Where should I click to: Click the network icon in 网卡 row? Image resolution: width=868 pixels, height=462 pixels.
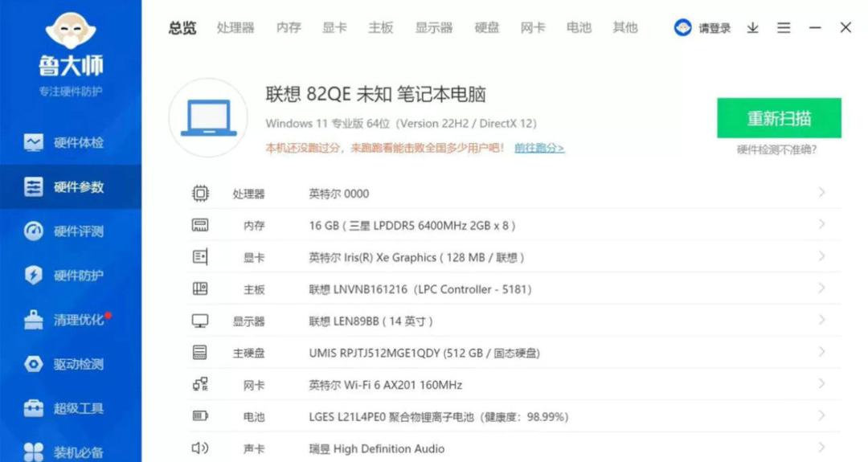pos(200,385)
